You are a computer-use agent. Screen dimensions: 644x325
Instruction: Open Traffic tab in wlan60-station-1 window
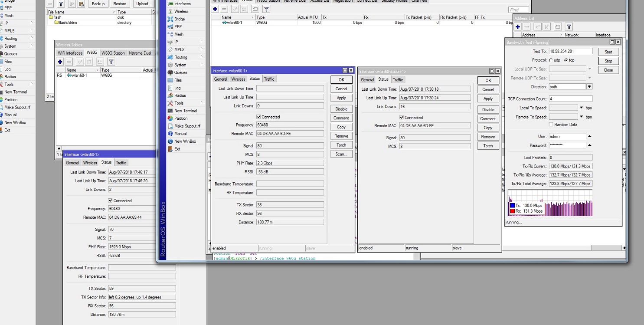(x=398, y=80)
